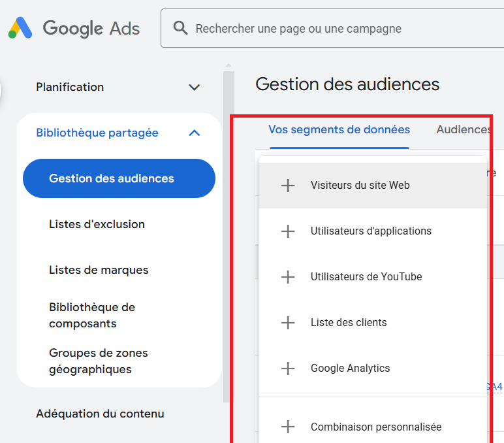Open Listes d'exclusion page
Screen dimensions: 504x443
pyautogui.click(x=97, y=224)
